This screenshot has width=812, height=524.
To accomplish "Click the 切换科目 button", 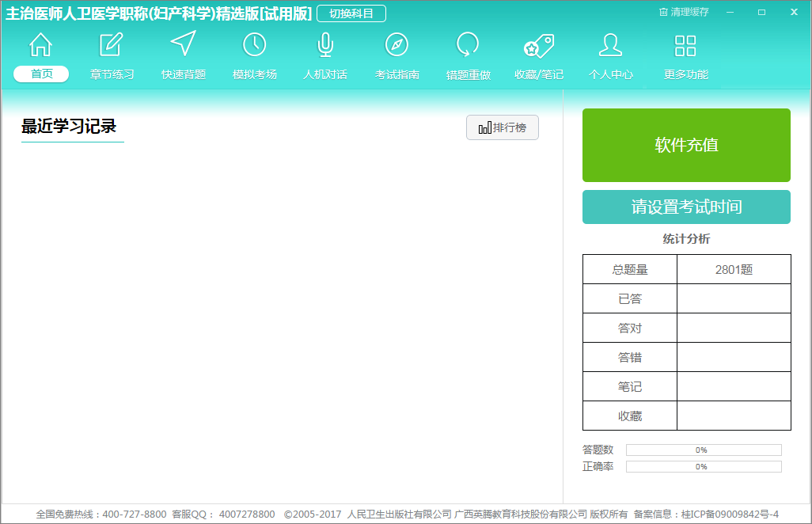I will [351, 13].
